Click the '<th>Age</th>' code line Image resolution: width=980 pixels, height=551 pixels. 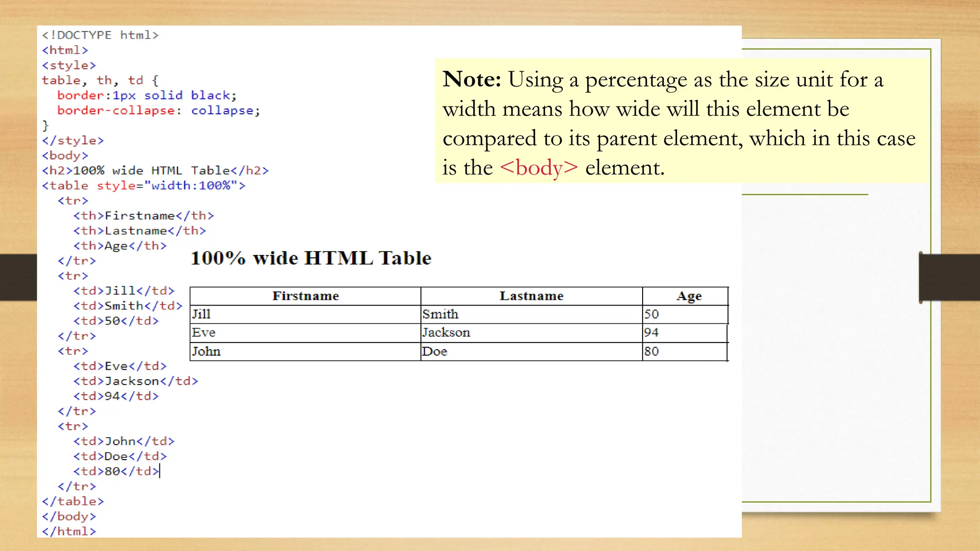120,246
